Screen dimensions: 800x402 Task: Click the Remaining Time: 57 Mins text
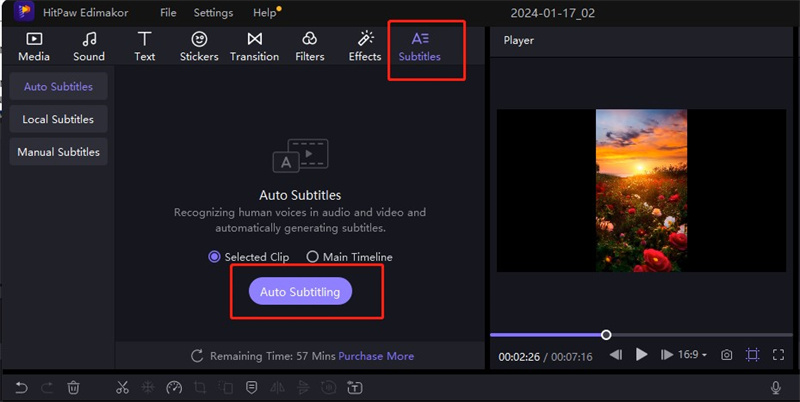pyautogui.click(x=272, y=356)
